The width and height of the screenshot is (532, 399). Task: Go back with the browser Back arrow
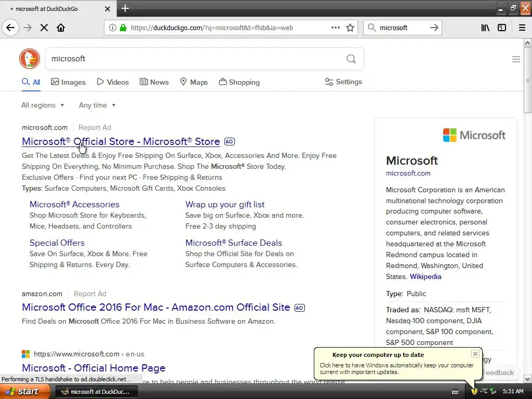(10, 28)
